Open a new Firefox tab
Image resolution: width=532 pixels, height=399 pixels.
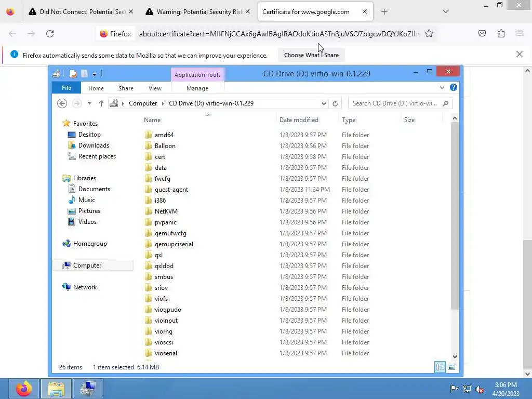[x=384, y=12]
